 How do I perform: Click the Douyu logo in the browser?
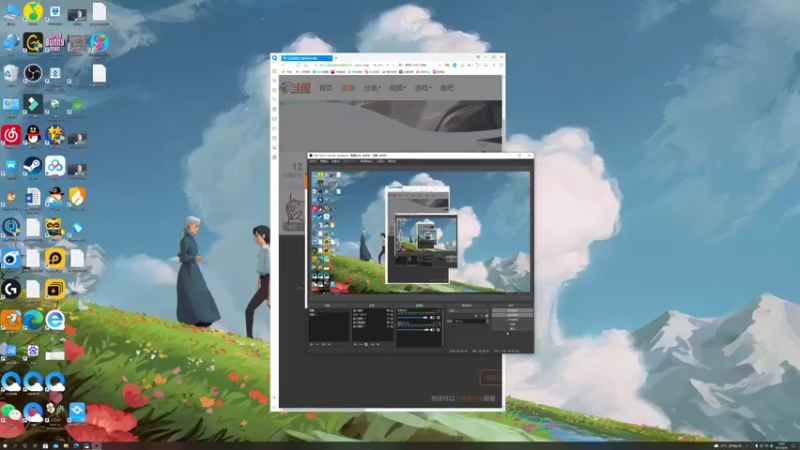tap(295, 88)
